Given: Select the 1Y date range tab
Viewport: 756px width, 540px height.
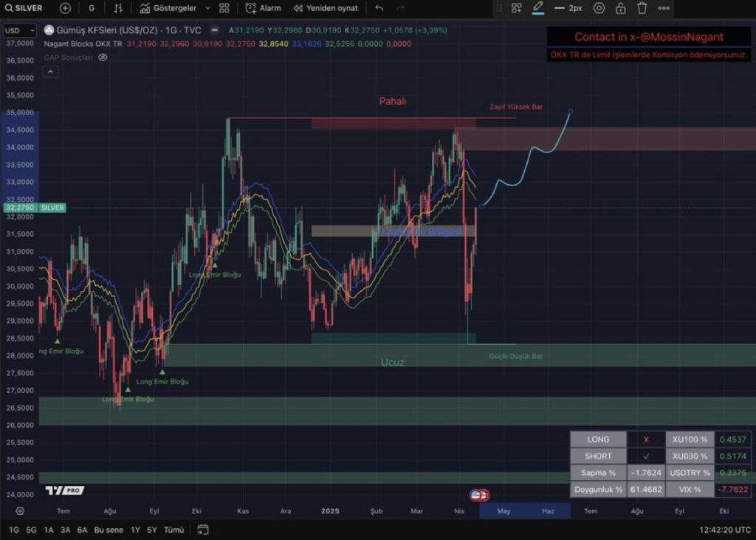Looking at the screenshot, I should pos(136,530).
